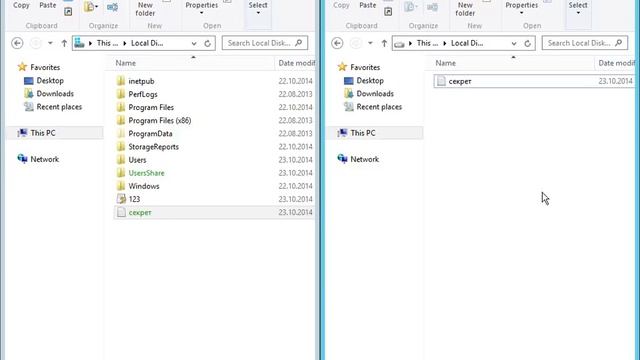The image size is (640, 360).
Task: Expand address bar history in right window
Action: pos(514,43)
